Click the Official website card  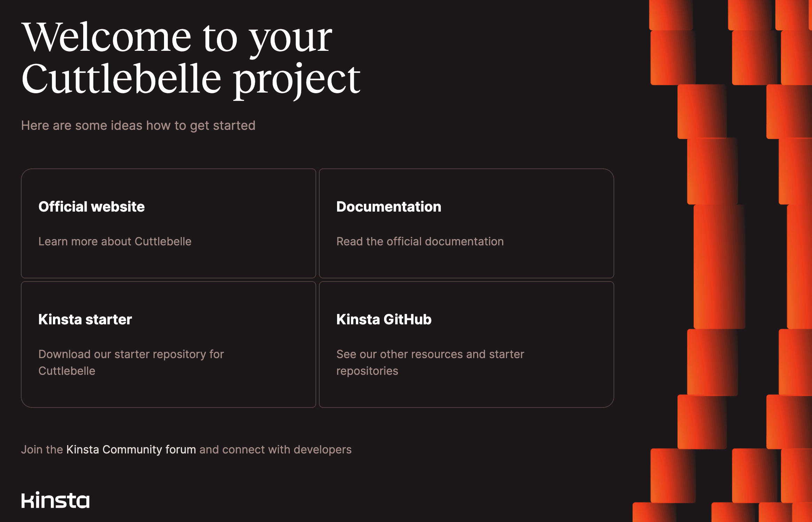[168, 222]
